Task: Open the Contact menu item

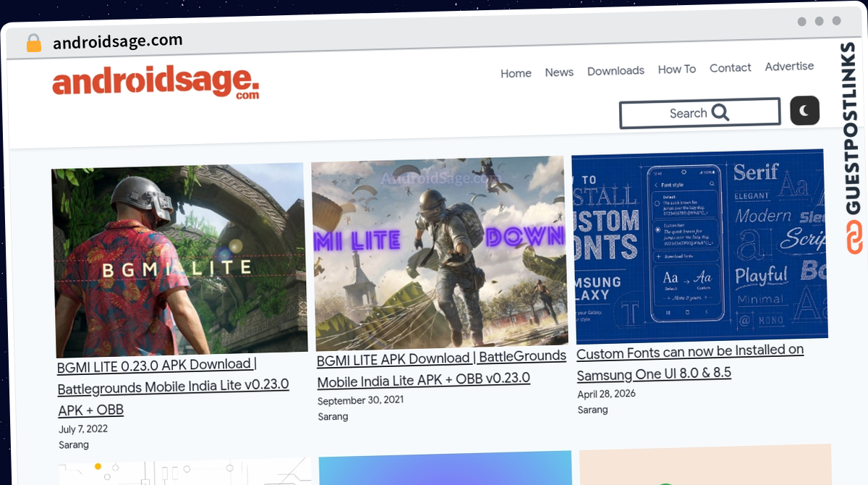Action: point(731,68)
